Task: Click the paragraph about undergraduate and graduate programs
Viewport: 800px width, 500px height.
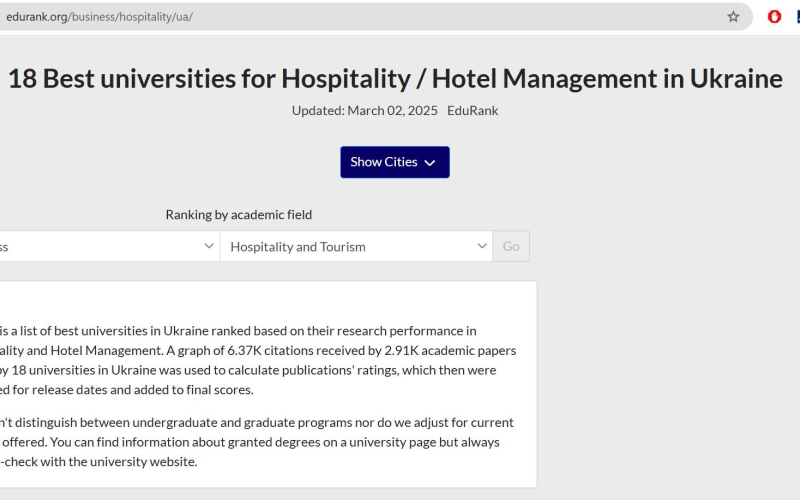Action: tap(257, 442)
